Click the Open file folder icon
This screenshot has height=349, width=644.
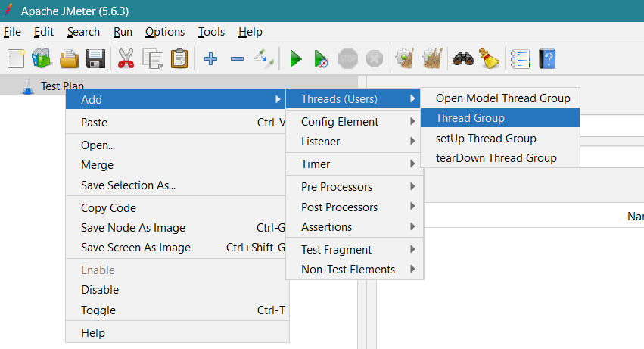pyautogui.click(x=69, y=59)
